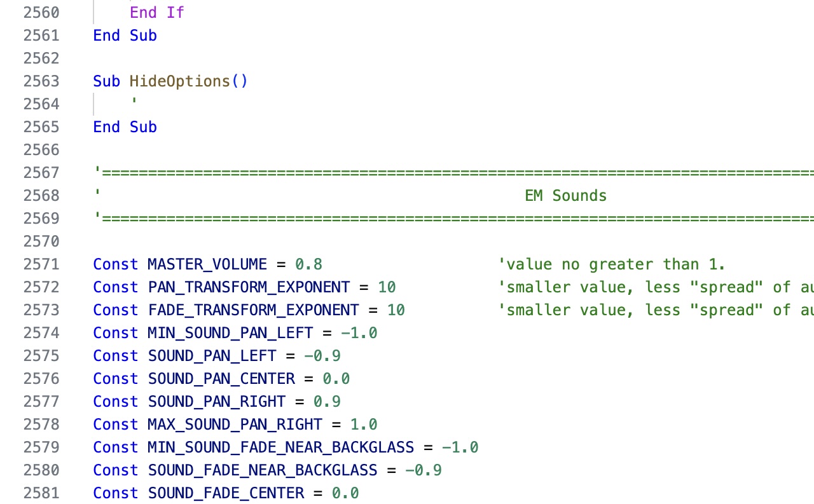Click 'End Sub' on line 2565
The height and width of the screenshot is (504, 814).
(125, 127)
